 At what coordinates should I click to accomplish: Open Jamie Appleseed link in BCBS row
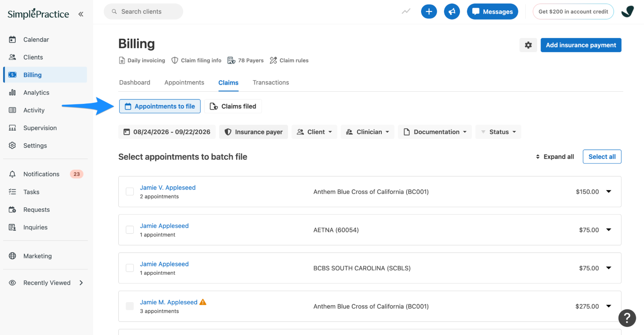click(164, 264)
